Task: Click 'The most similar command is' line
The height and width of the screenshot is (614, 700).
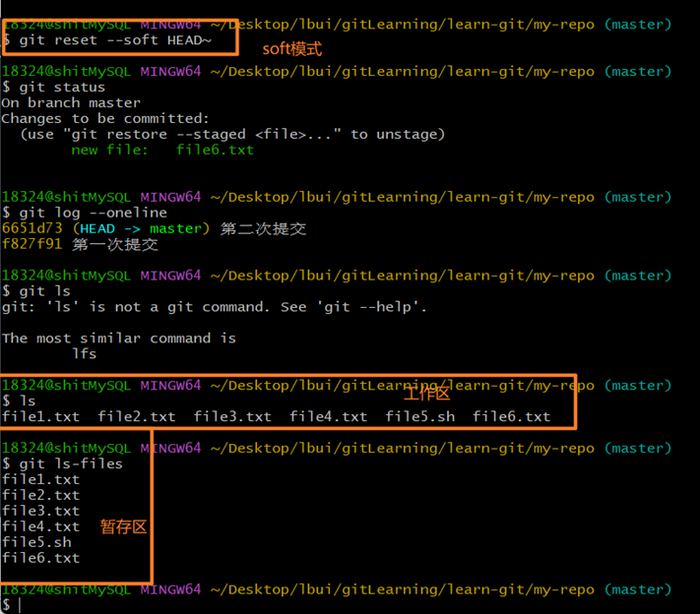Action: click(119, 338)
